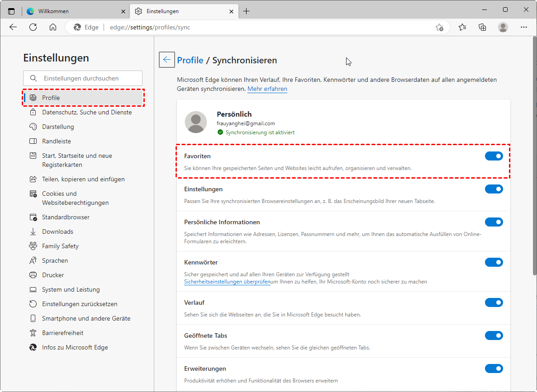Click the Profile breadcrumb link
This screenshot has width=537, height=392.
click(190, 60)
